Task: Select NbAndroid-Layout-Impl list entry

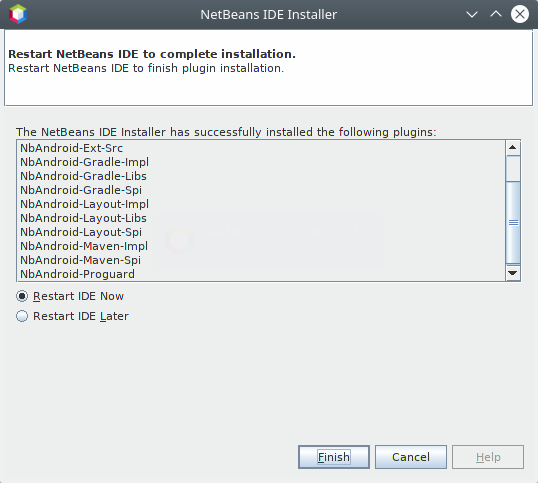Action: pyautogui.click(x=261, y=204)
